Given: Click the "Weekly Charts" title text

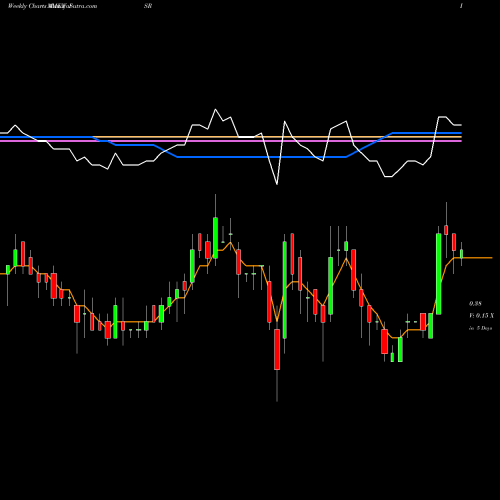Looking at the screenshot, I should (x=27, y=6).
